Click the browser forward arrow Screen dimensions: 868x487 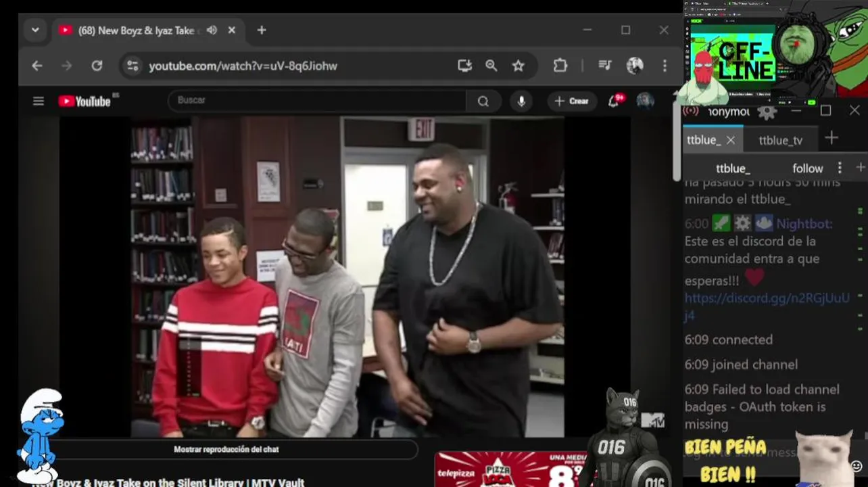tap(66, 66)
